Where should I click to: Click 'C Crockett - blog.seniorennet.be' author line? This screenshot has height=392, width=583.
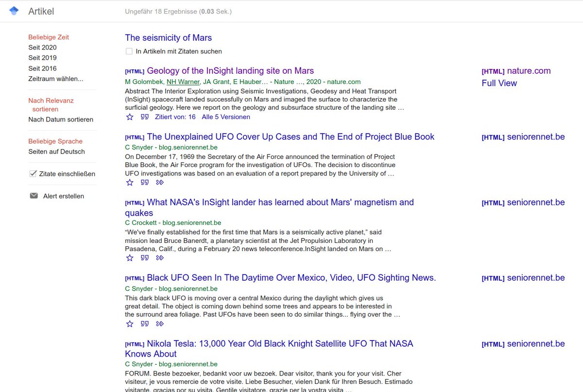[173, 223]
